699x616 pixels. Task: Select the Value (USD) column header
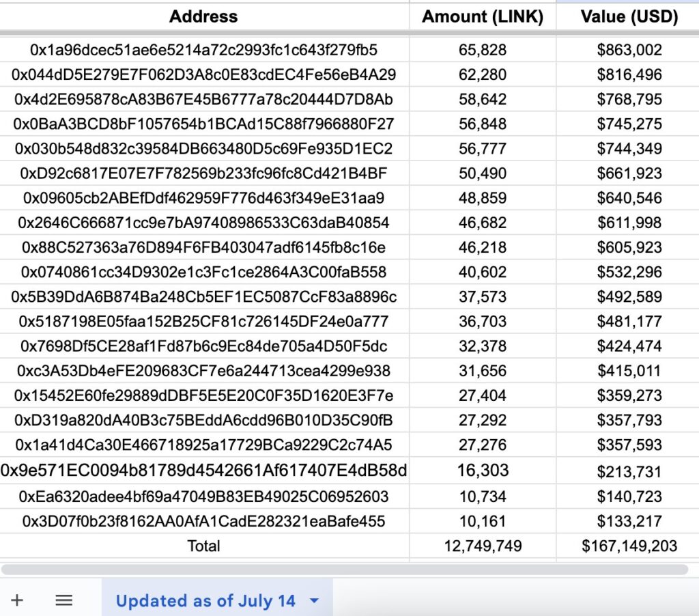click(629, 17)
